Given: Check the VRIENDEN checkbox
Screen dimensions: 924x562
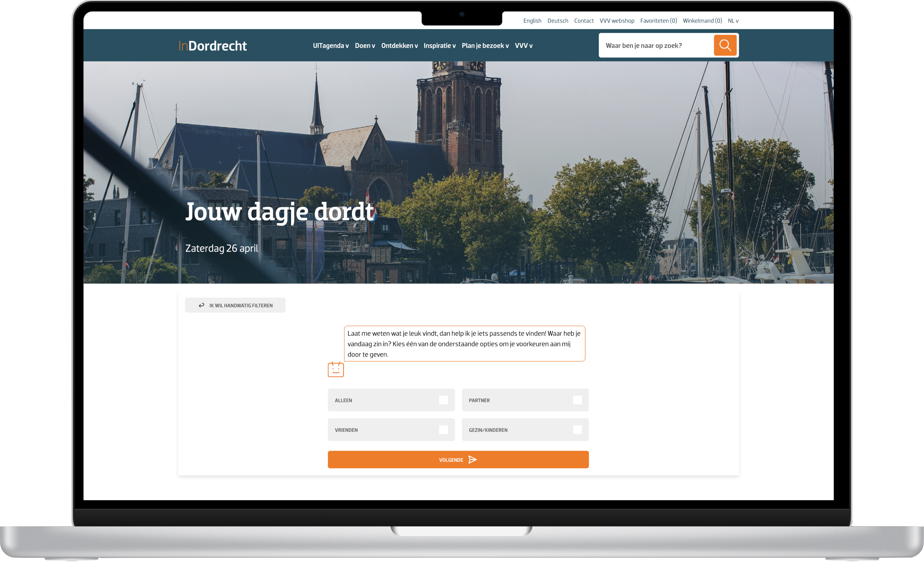Looking at the screenshot, I should (444, 429).
